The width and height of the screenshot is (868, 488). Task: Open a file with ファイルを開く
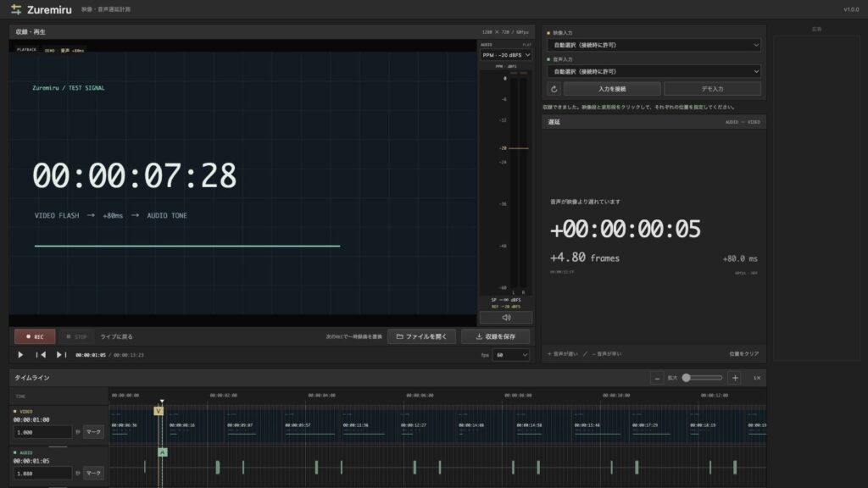(421, 336)
